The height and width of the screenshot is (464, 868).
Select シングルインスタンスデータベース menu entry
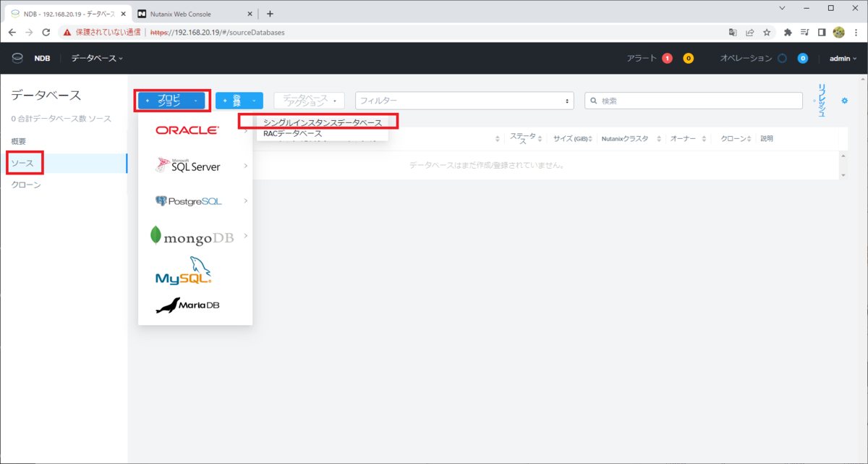point(323,123)
